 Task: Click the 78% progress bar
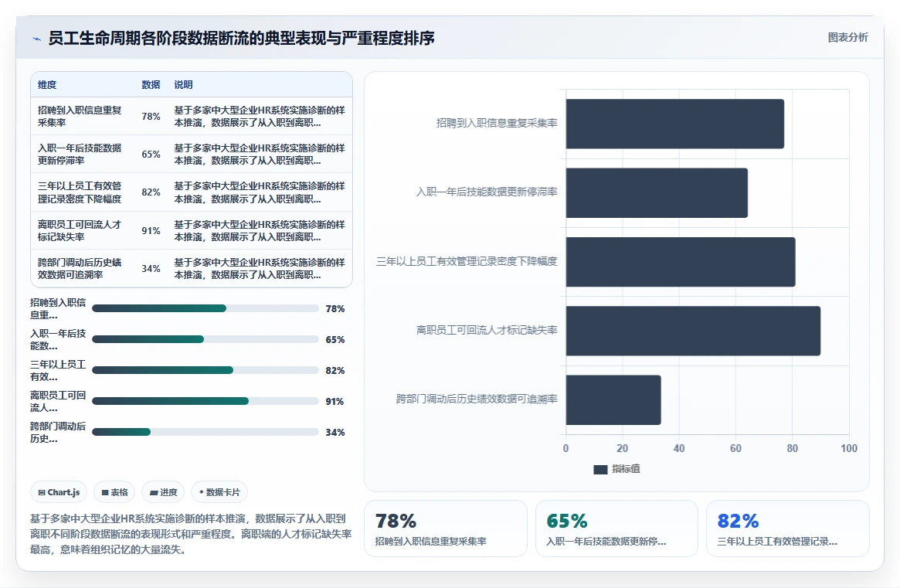click(x=205, y=308)
